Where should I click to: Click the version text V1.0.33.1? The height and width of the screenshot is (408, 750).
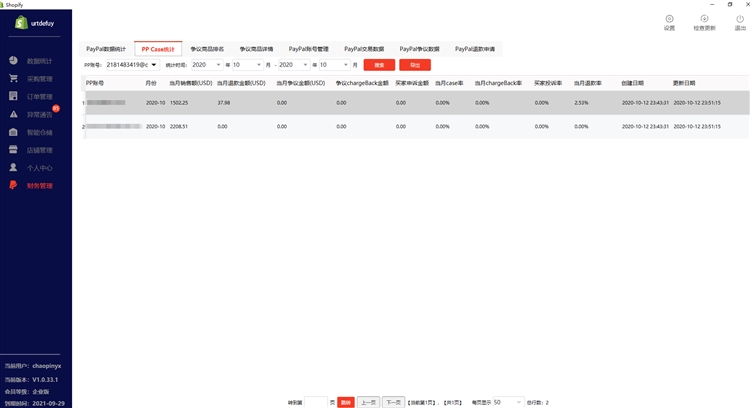[x=45, y=379]
